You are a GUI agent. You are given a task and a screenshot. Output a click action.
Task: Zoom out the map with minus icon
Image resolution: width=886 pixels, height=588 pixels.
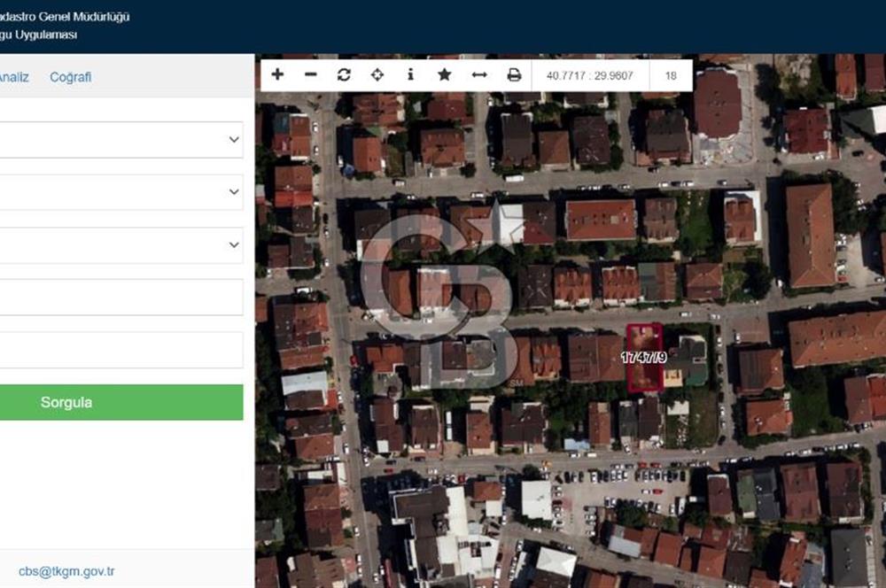[310, 75]
